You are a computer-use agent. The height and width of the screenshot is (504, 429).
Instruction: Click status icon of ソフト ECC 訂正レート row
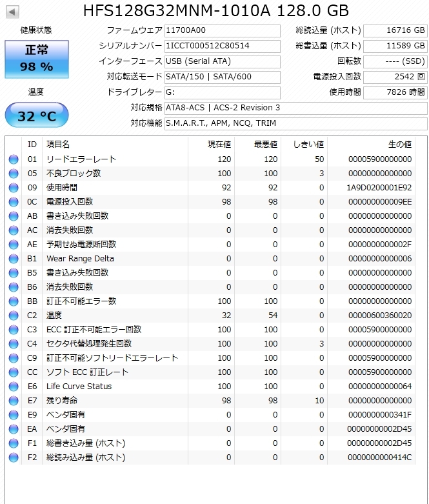coord(14,372)
